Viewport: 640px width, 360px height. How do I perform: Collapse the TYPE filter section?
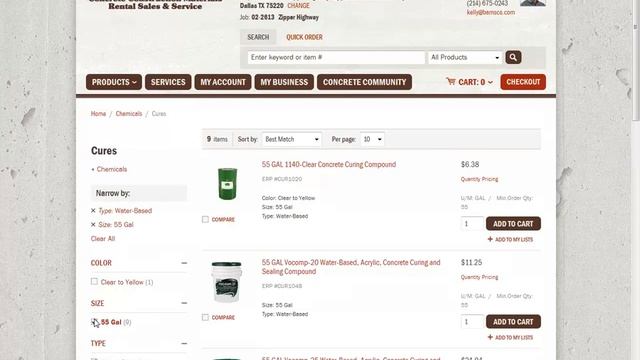(184, 344)
